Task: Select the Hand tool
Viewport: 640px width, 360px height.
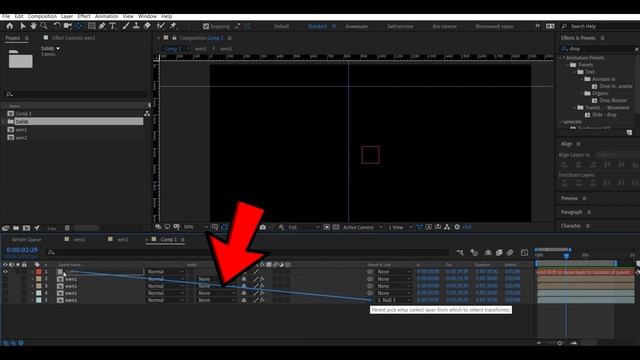Action: [x=33, y=26]
